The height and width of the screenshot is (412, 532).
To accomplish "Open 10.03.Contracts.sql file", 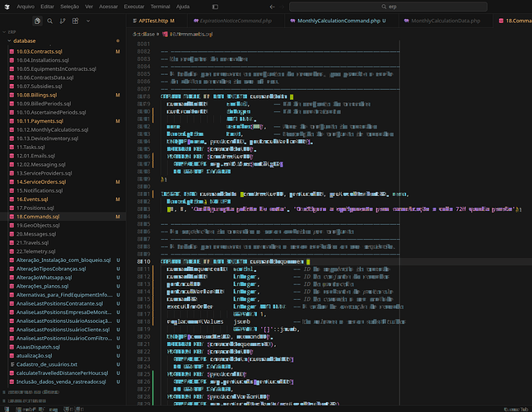I will click(x=40, y=52).
